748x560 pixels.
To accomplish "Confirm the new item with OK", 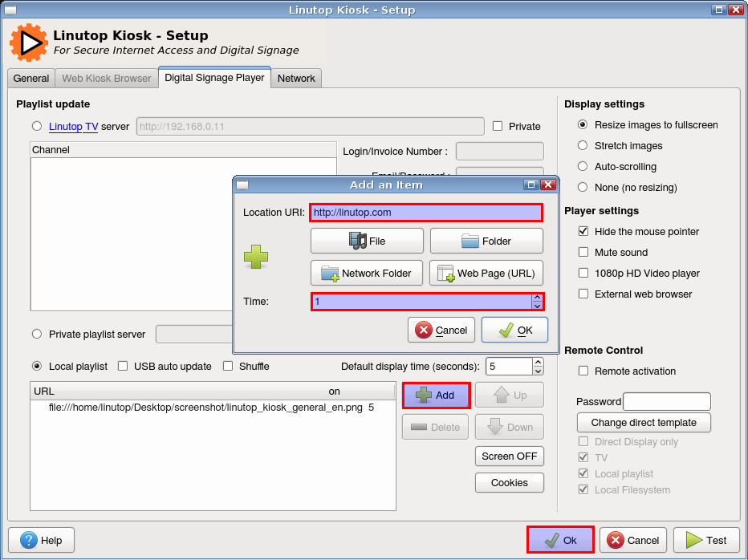I will point(514,330).
